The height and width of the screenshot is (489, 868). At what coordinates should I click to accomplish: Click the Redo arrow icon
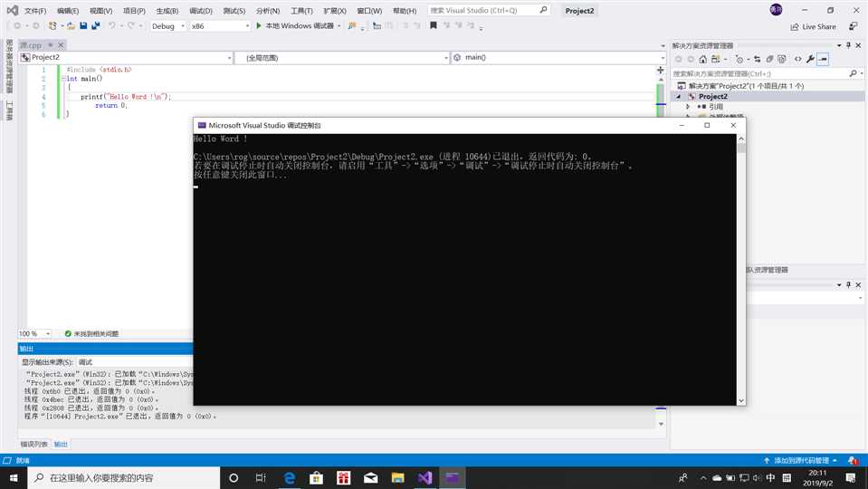(130, 25)
